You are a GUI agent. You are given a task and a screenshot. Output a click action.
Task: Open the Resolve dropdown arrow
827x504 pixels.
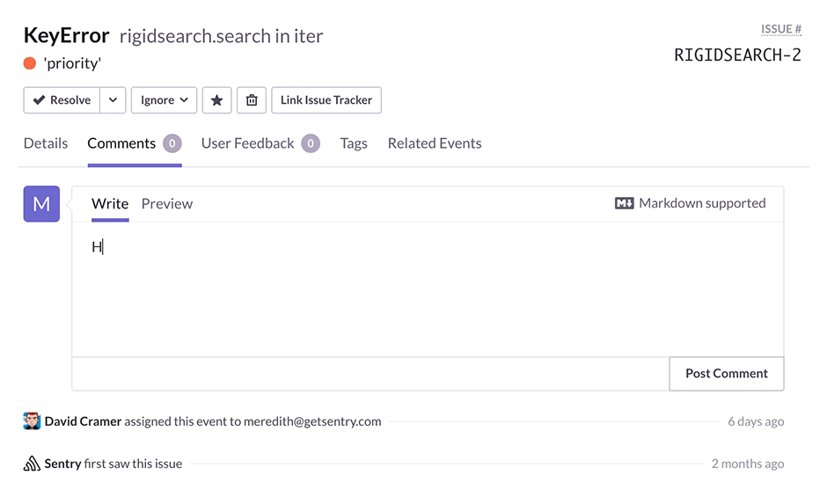pos(113,100)
